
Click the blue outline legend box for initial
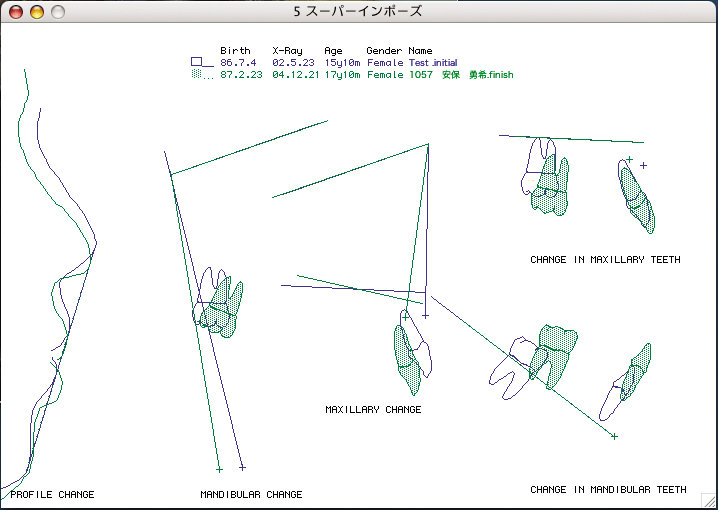coord(196,62)
